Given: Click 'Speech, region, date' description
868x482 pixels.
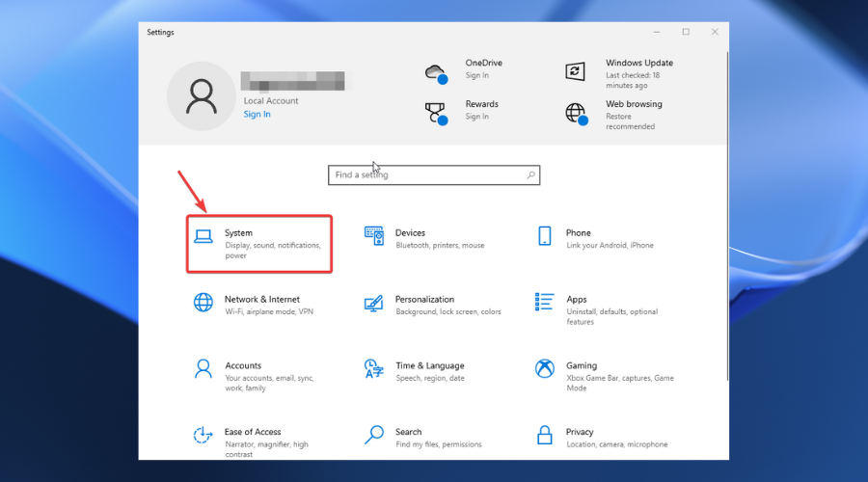Looking at the screenshot, I should (x=430, y=379).
